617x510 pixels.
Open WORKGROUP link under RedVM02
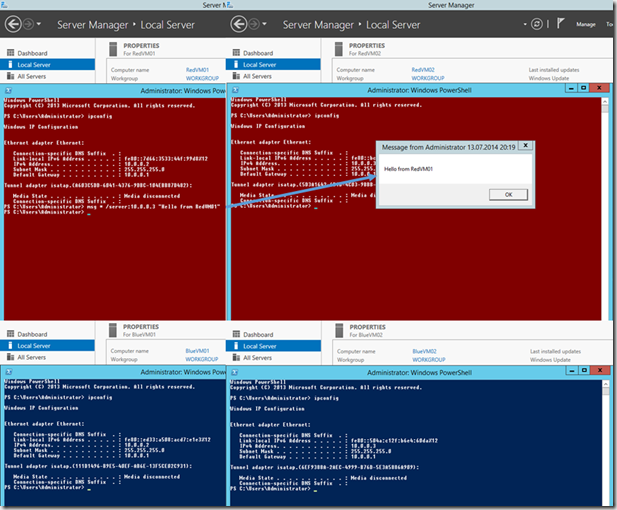[x=428, y=78]
